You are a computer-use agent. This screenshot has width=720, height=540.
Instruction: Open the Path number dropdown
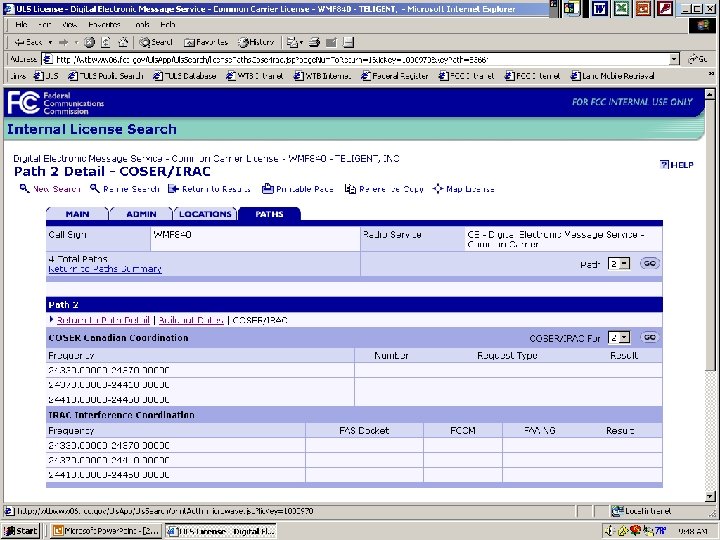(619, 264)
